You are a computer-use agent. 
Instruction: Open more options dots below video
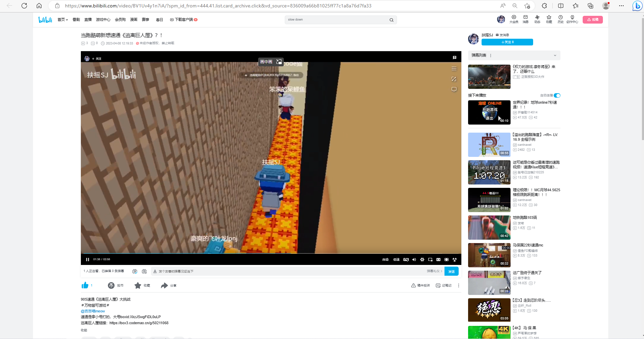(458, 285)
